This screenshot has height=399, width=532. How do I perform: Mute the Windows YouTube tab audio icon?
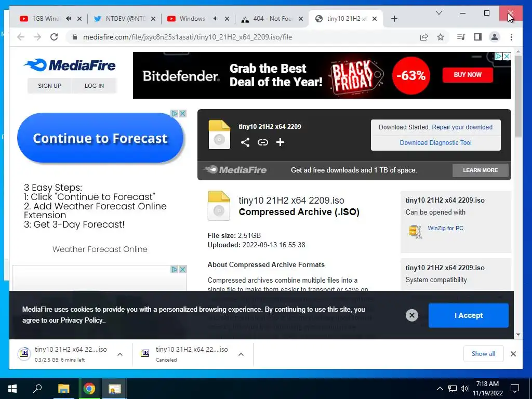point(216,18)
